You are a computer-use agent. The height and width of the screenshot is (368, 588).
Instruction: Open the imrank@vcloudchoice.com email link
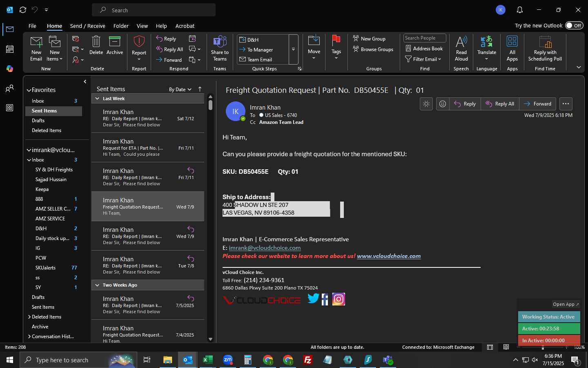coord(265,248)
